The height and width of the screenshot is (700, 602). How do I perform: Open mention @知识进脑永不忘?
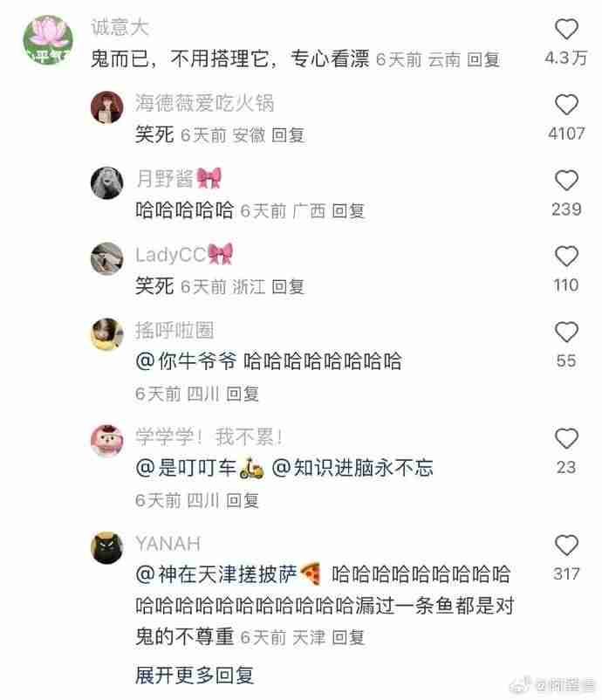pyautogui.click(x=352, y=468)
